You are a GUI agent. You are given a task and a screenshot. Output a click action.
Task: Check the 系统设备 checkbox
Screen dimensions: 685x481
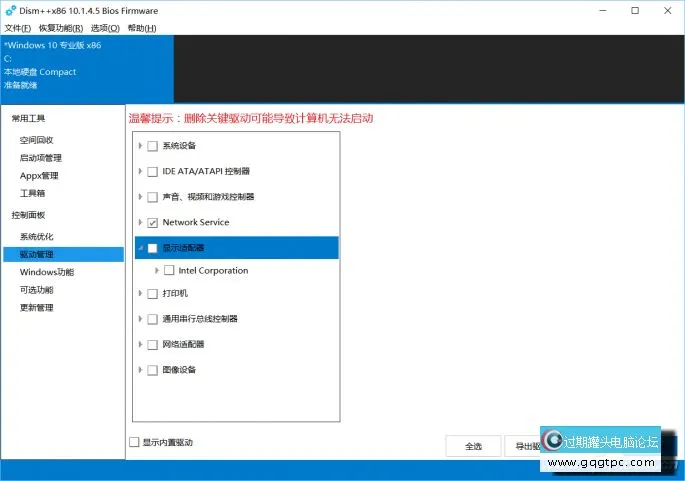click(152, 146)
